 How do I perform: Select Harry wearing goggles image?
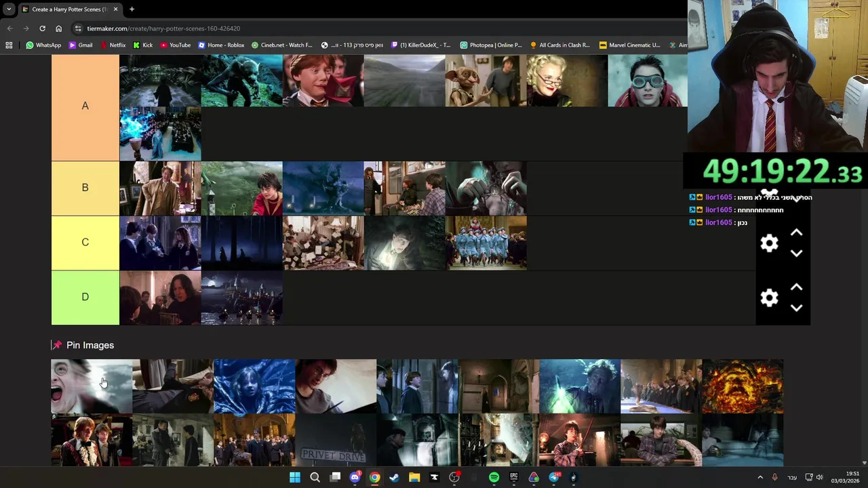[648, 81]
